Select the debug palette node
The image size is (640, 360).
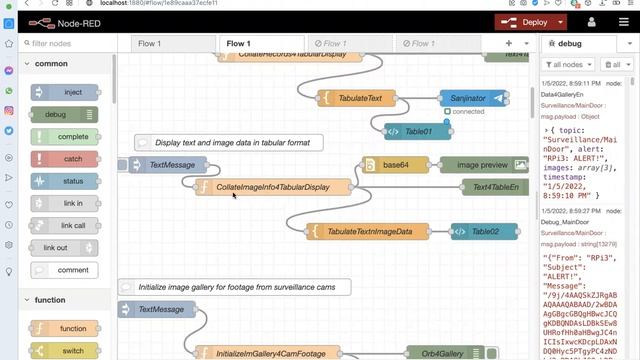[64, 115]
